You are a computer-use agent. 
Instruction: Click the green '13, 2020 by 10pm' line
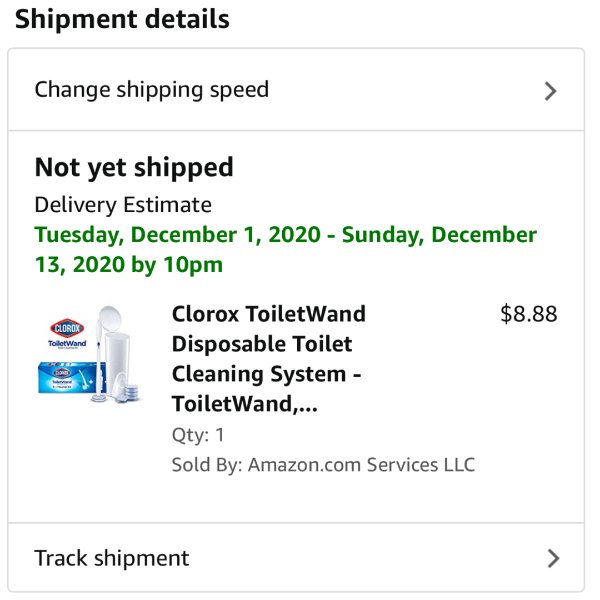click(x=129, y=264)
